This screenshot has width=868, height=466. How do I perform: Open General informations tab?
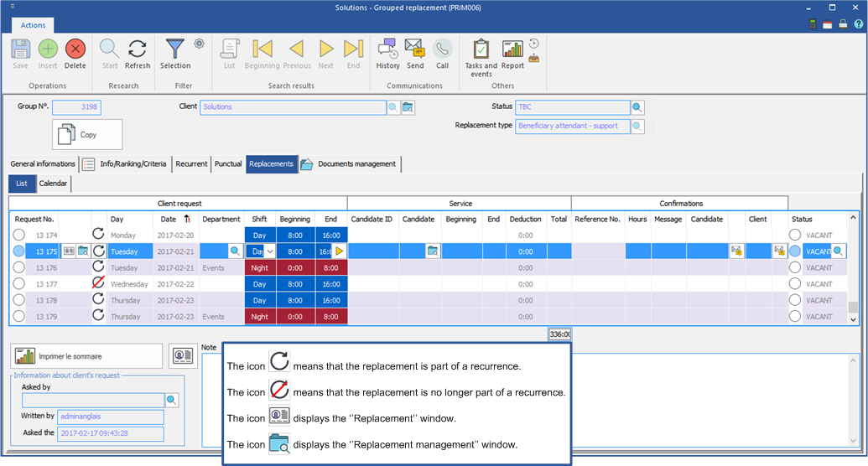43,163
